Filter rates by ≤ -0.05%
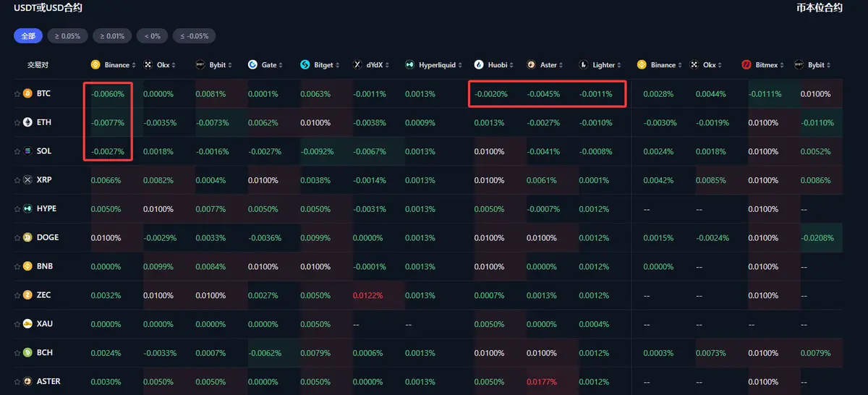 194,35
